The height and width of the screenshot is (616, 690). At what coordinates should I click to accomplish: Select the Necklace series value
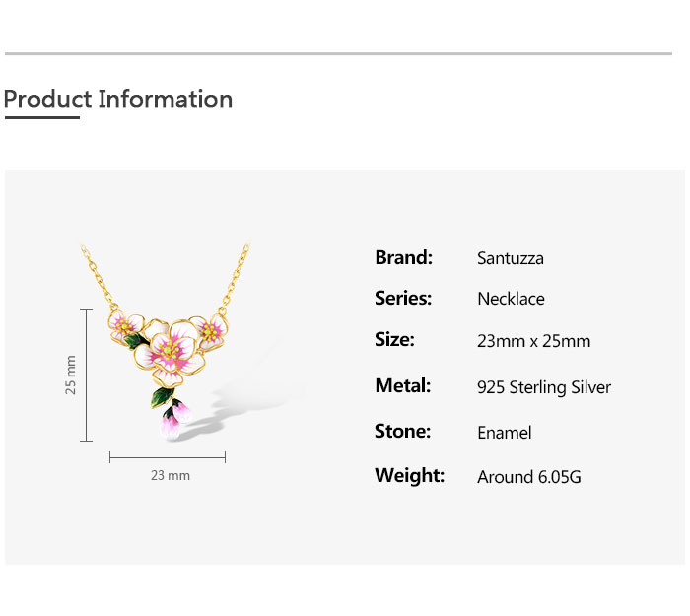(x=511, y=299)
